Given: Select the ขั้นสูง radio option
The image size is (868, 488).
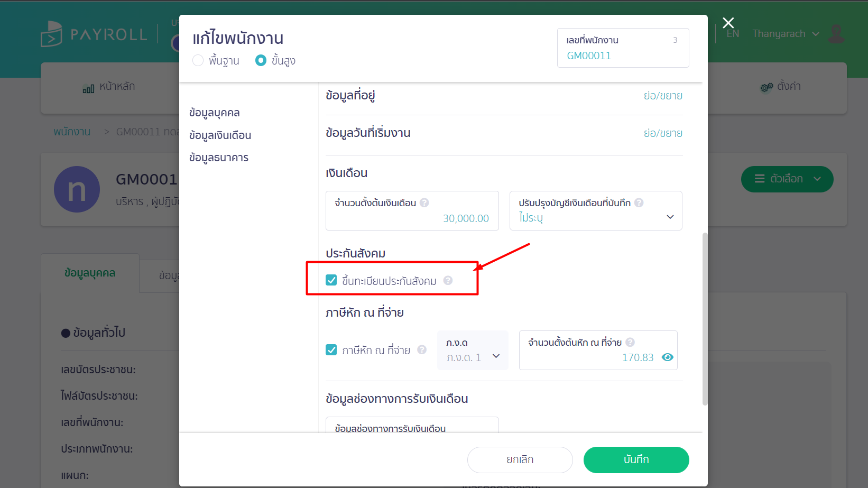Looking at the screenshot, I should click(261, 60).
